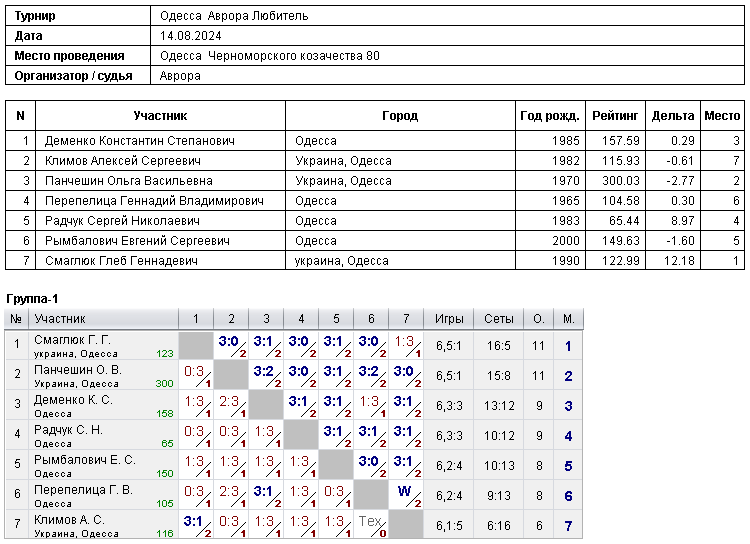The width and height of the screenshot is (750, 544).
Task: Click venue 'Одесса Черноморского козачества 80'
Action: tap(270, 56)
